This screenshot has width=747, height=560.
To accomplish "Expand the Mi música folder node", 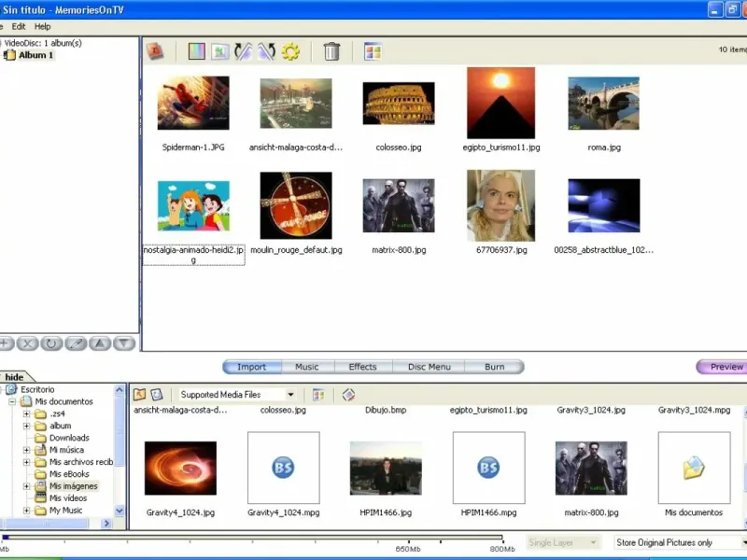I will pos(27,450).
